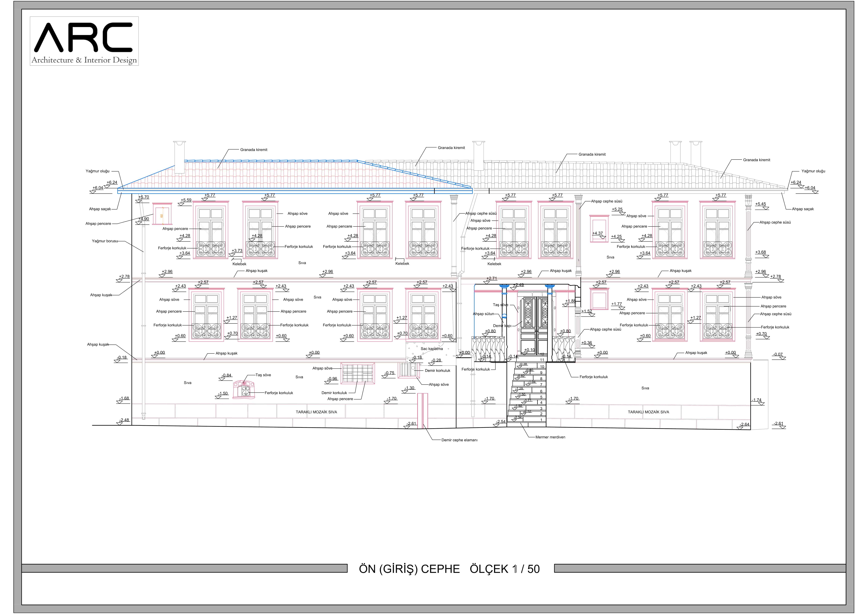Click the '+0.10' door threshold elevation
Viewport: 868px width, 614px height.
530,350
